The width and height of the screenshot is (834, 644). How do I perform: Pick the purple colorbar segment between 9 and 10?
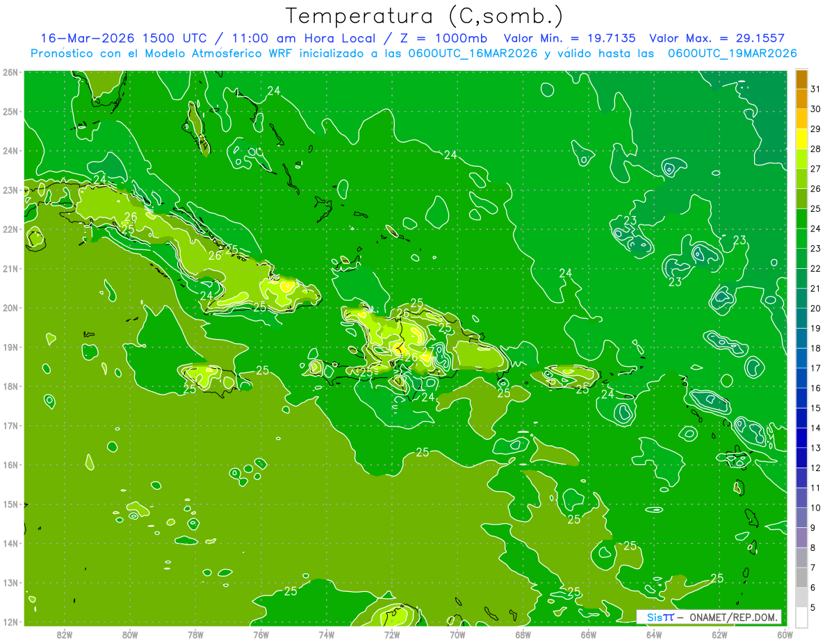tap(801, 518)
